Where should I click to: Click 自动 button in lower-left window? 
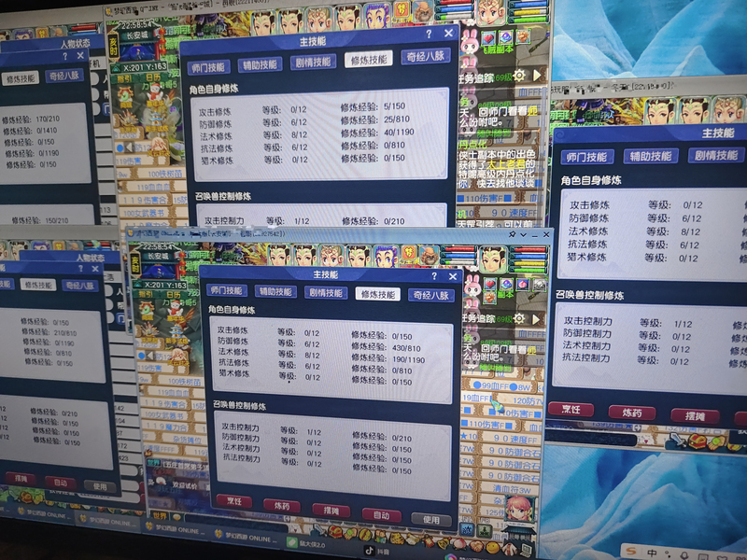[x=60, y=482]
